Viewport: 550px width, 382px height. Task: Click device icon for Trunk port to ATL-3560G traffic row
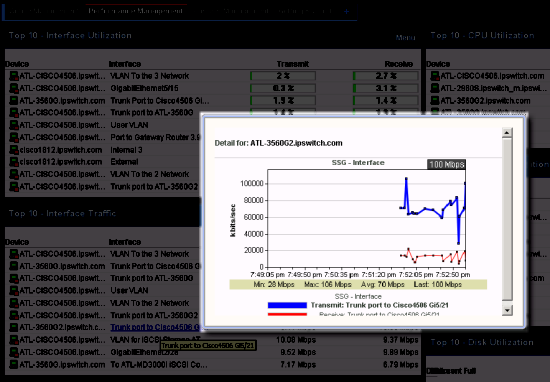click(14, 278)
